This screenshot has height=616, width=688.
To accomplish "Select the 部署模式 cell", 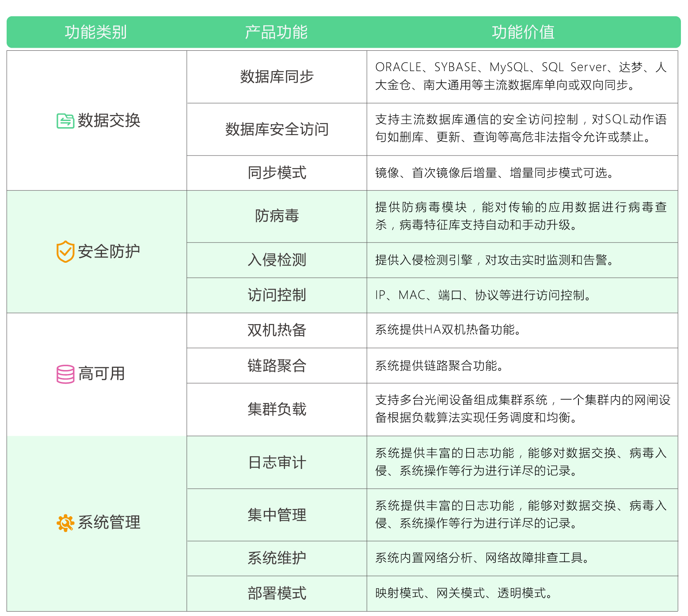I will (277, 593).
